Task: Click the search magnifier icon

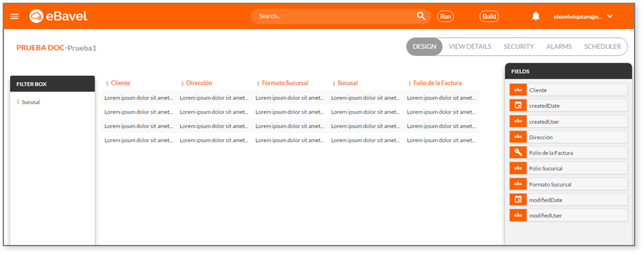Action: pyautogui.click(x=421, y=16)
